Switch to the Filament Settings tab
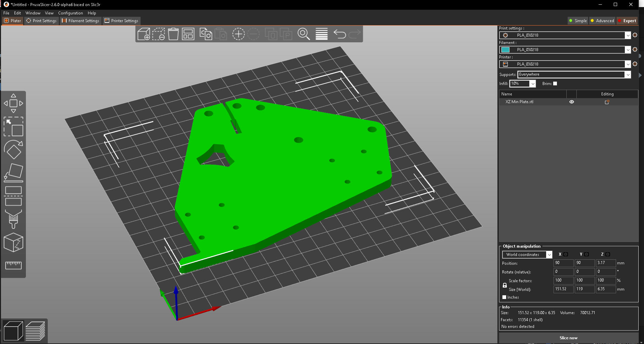644x344 pixels. (x=81, y=21)
